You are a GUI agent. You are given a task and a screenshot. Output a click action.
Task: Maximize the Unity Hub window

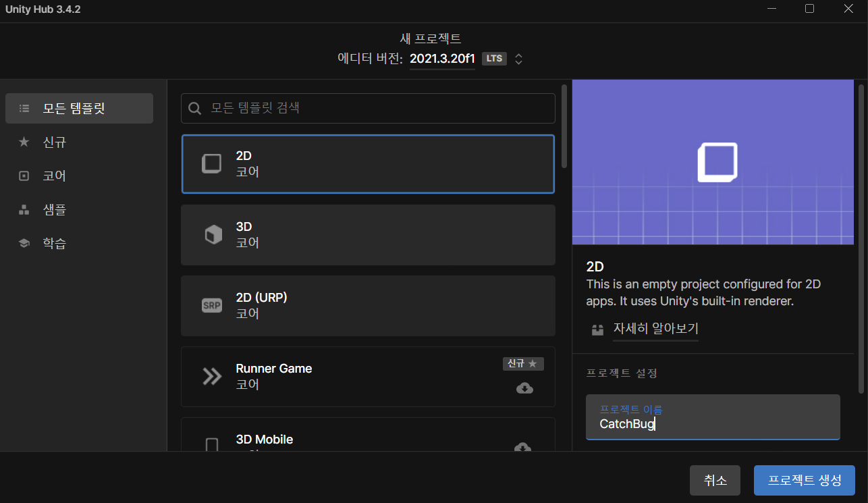[809, 9]
